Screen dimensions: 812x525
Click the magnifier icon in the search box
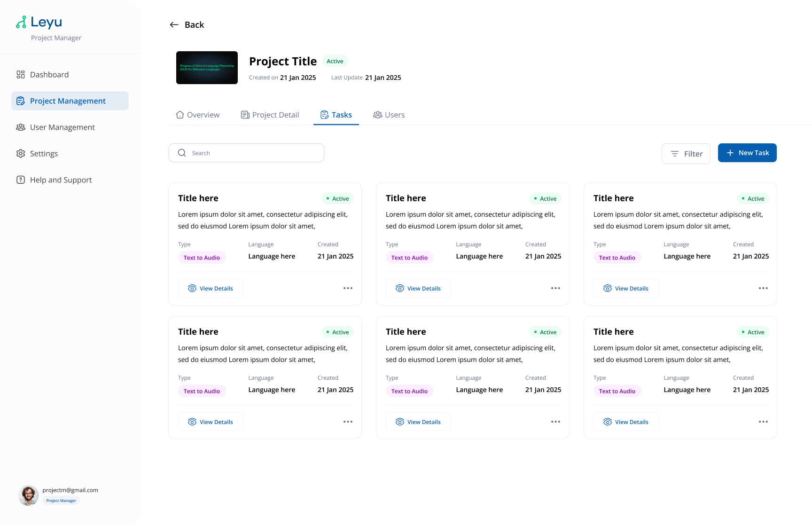click(x=182, y=153)
